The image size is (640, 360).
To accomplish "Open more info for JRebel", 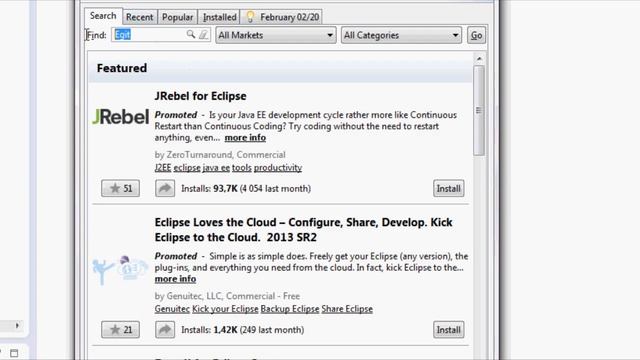I will [x=245, y=138].
